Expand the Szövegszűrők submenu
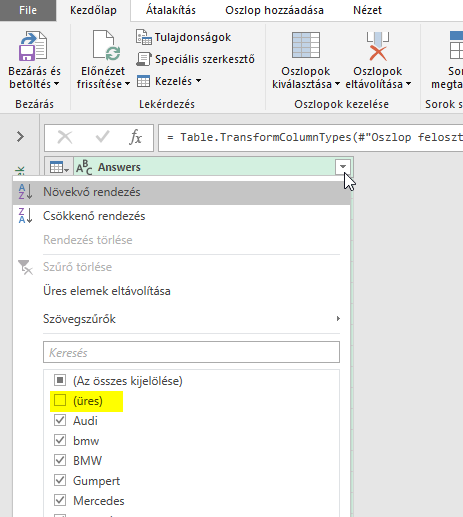This screenshot has width=463, height=517. coord(191,319)
